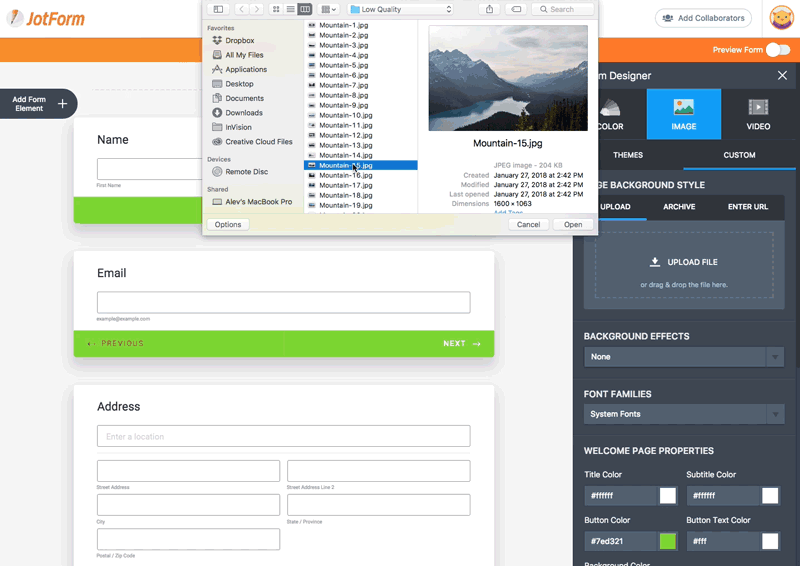The image size is (800, 566).
Task: Click the user avatar icon
Action: coord(781,18)
